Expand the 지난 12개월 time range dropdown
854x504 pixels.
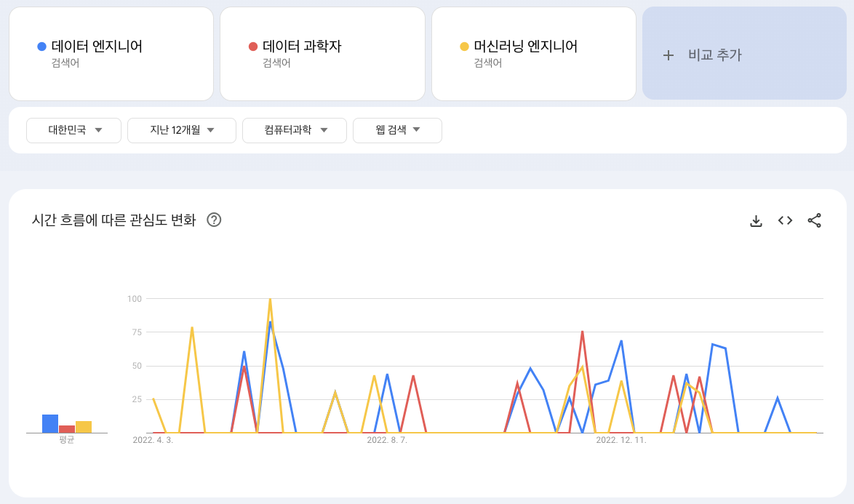point(181,130)
